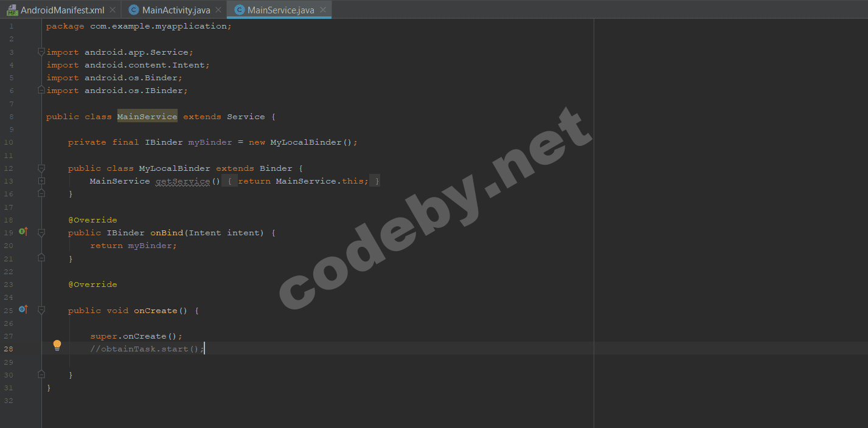The width and height of the screenshot is (868, 428).
Task: Click line number 8 in the gutter
Action: (x=11, y=117)
